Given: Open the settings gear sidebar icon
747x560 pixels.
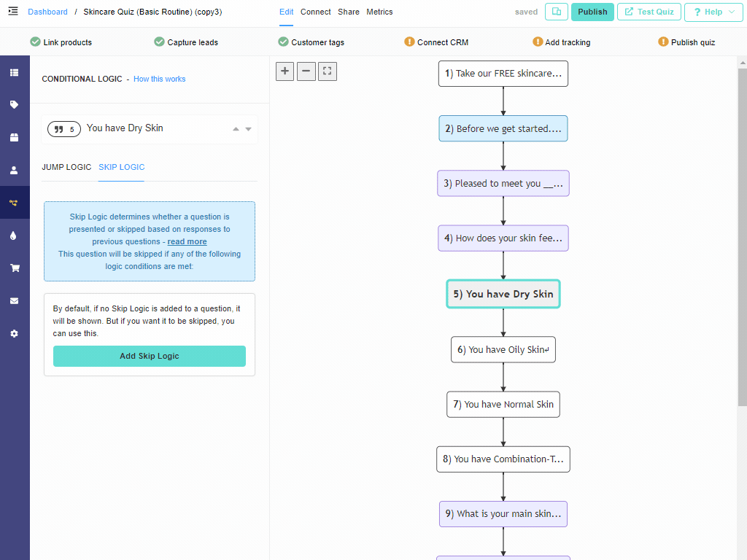Looking at the screenshot, I should [15, 333].
